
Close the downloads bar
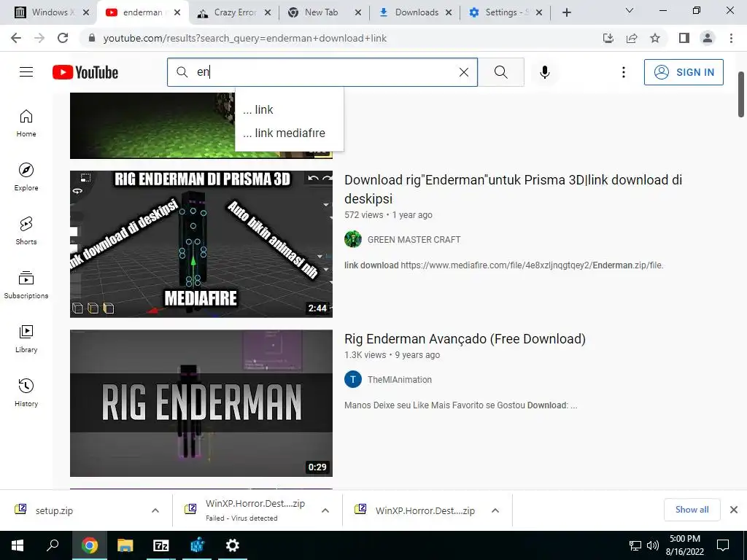pyautogui.click(x=734, y=510)
